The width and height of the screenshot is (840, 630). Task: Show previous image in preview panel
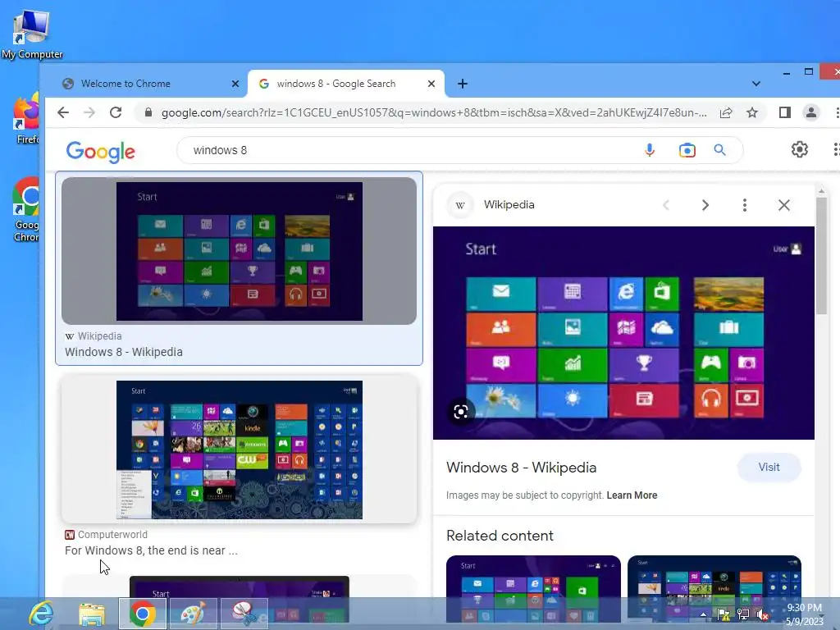[666, 205]
